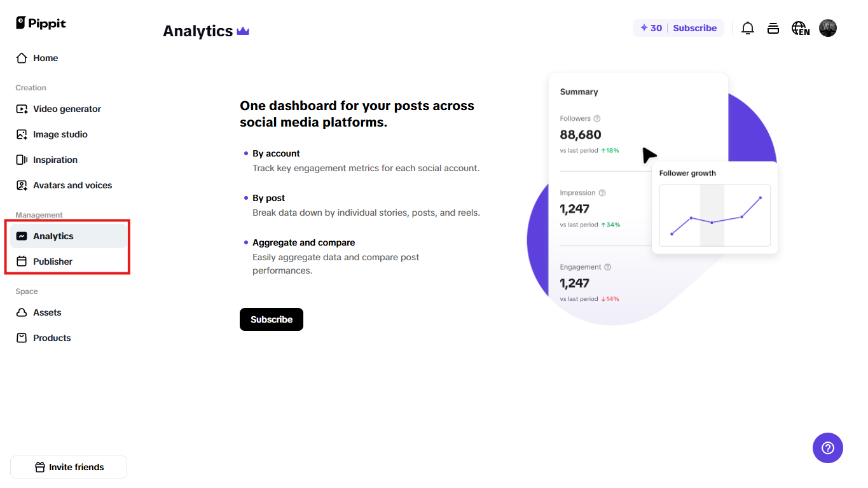Screen dimensions: 868x488
Task: Click the Followers tooltip question mark
Action: [596, 118]
